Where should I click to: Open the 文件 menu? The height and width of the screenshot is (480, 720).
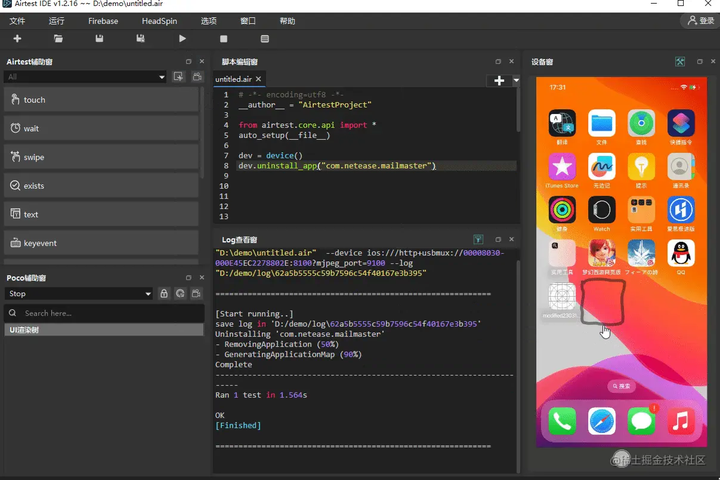[17, 21]
